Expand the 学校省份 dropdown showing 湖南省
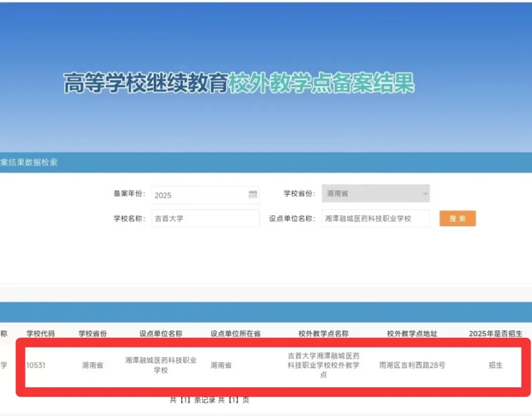The image size is (532, 416). [x=375, y=193]
